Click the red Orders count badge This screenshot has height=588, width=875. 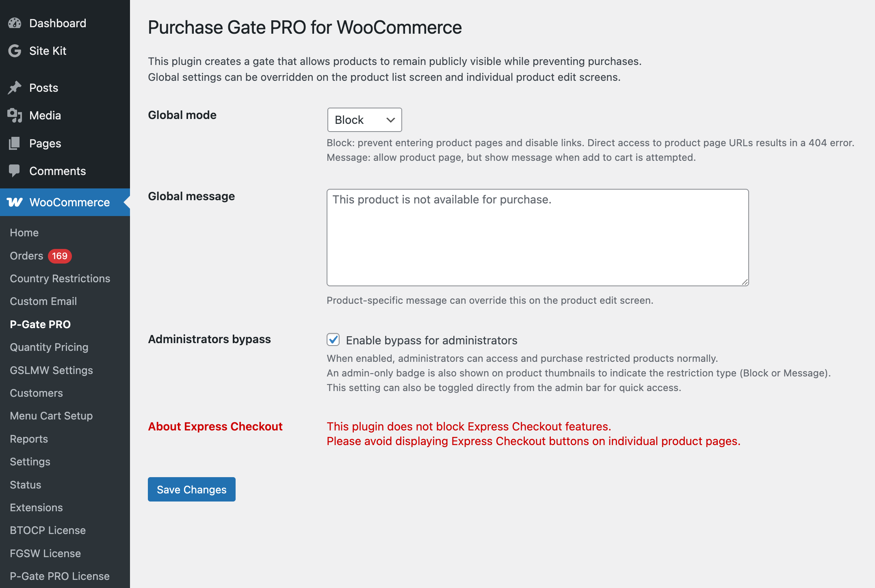tap(60, 256)
